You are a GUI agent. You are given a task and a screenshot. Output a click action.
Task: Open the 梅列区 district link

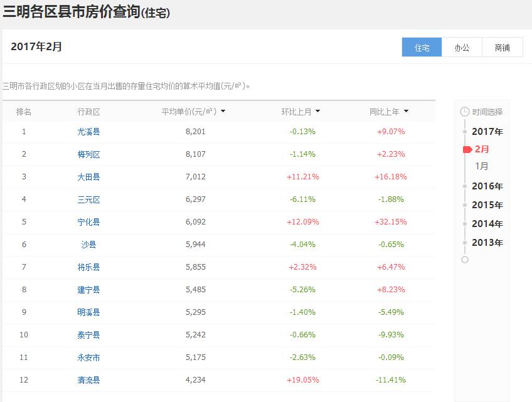tap(88, 154)
